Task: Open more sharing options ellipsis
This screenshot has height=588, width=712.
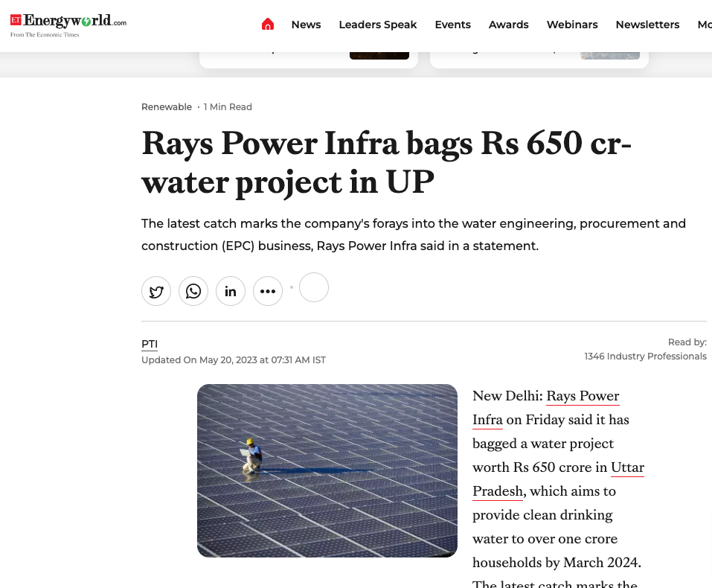Action: (268, 291)
